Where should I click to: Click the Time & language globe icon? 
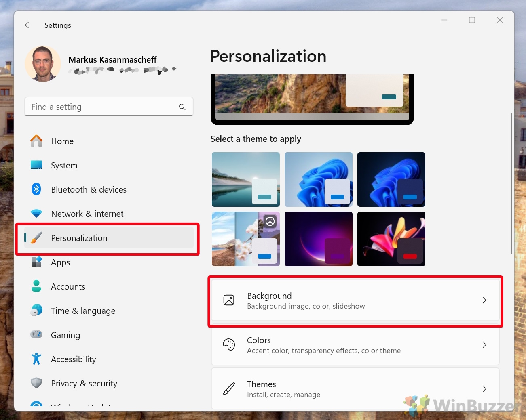click(36, 311)
